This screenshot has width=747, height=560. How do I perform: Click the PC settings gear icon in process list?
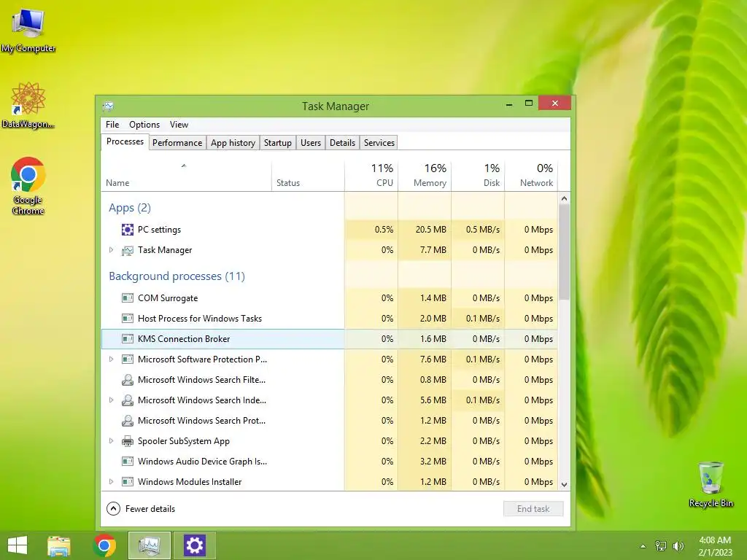(127, 230)
